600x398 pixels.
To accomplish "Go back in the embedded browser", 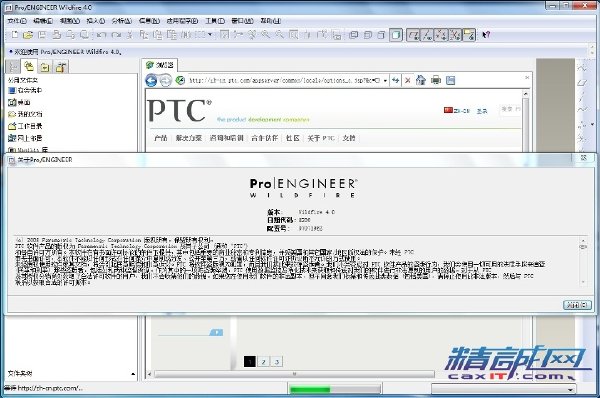I will click(x=151, y=80).
